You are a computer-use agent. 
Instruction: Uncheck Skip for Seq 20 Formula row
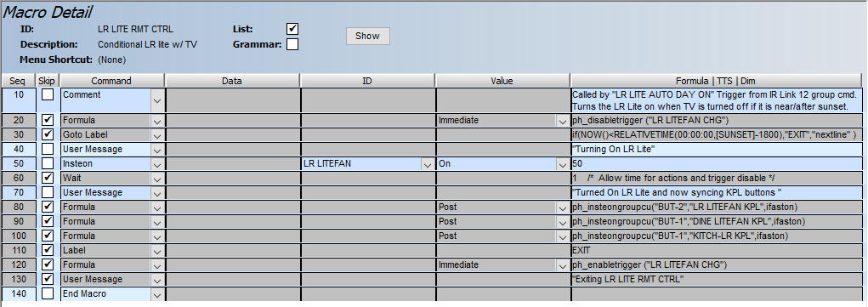point(48,120)
